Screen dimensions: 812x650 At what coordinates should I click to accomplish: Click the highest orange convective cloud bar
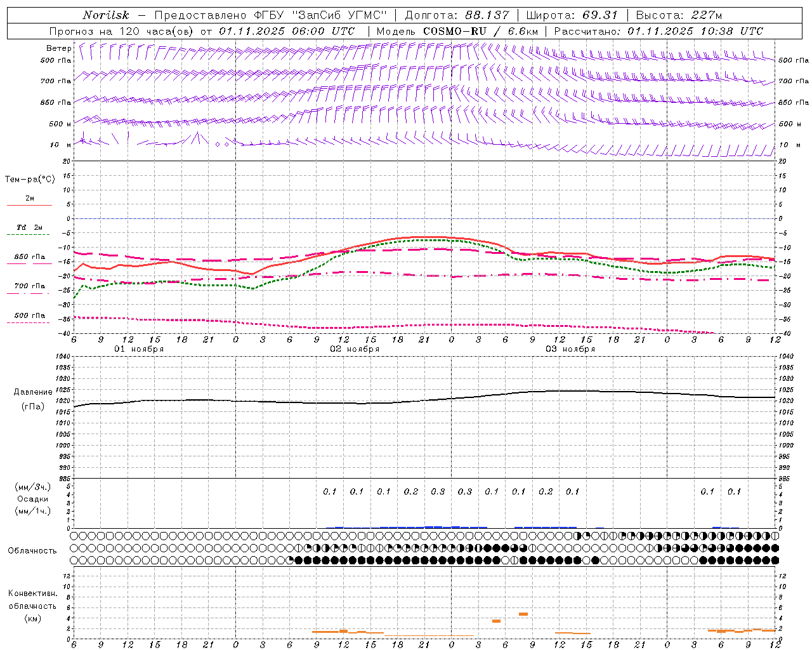click(x=523, y=614)
